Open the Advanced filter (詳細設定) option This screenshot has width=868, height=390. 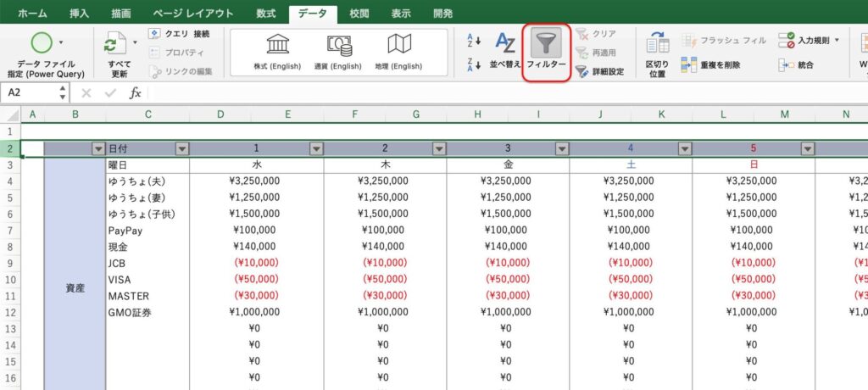click(598, 71)
